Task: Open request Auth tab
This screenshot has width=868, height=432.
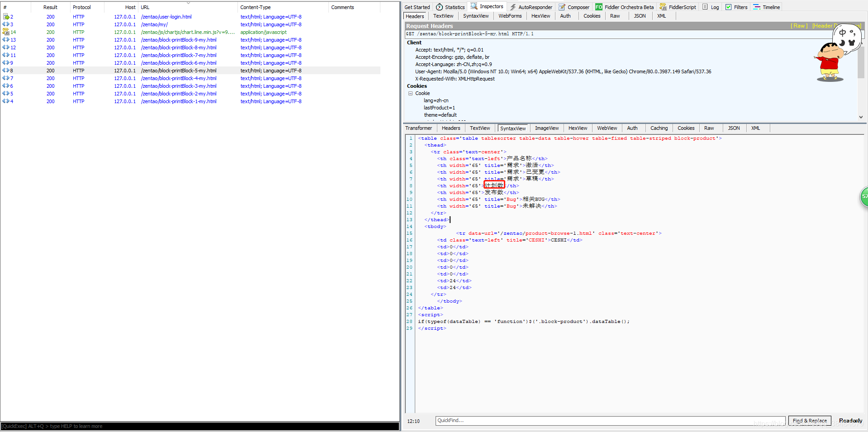Action: 565,16
